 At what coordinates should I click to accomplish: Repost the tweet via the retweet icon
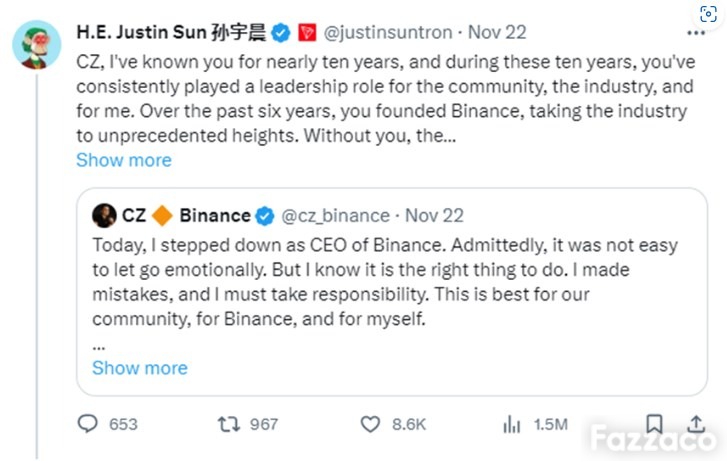click(x=229, y=423)
